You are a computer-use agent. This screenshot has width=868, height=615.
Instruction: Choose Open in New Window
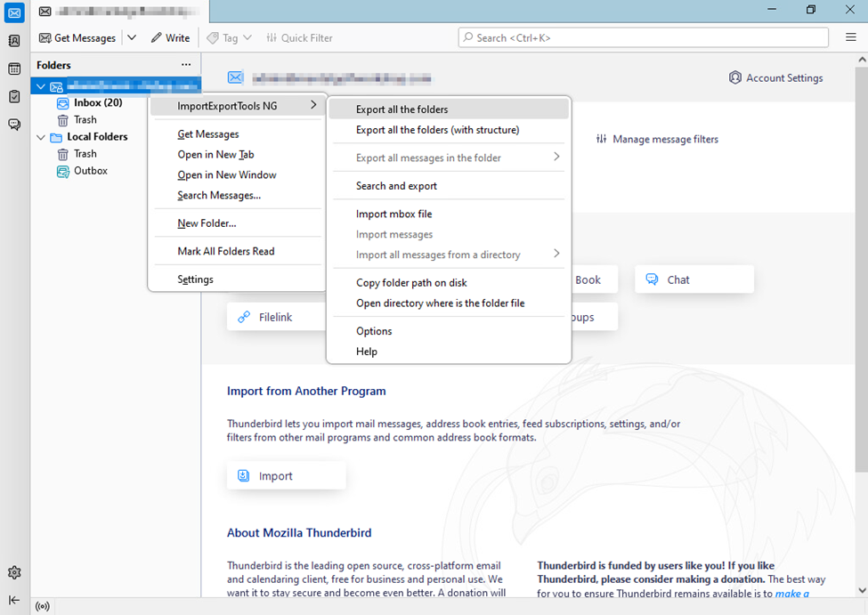(x=227, y=175)
